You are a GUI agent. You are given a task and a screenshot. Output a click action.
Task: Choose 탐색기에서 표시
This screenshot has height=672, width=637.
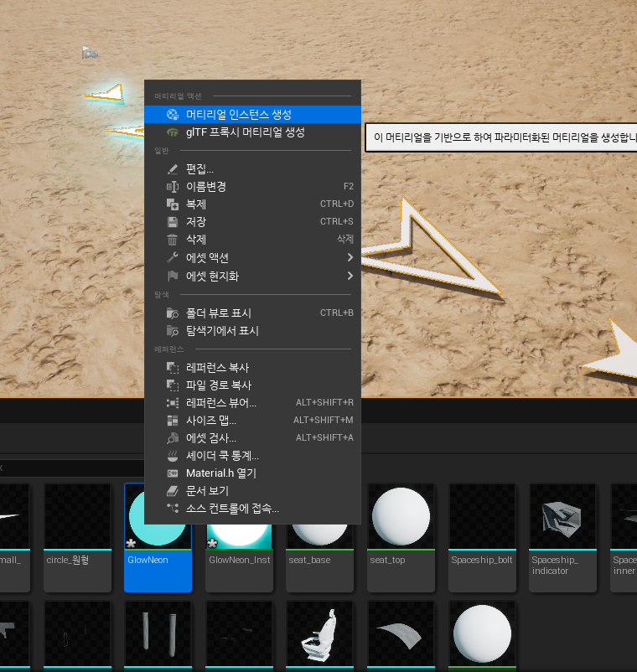click(252, 331)
